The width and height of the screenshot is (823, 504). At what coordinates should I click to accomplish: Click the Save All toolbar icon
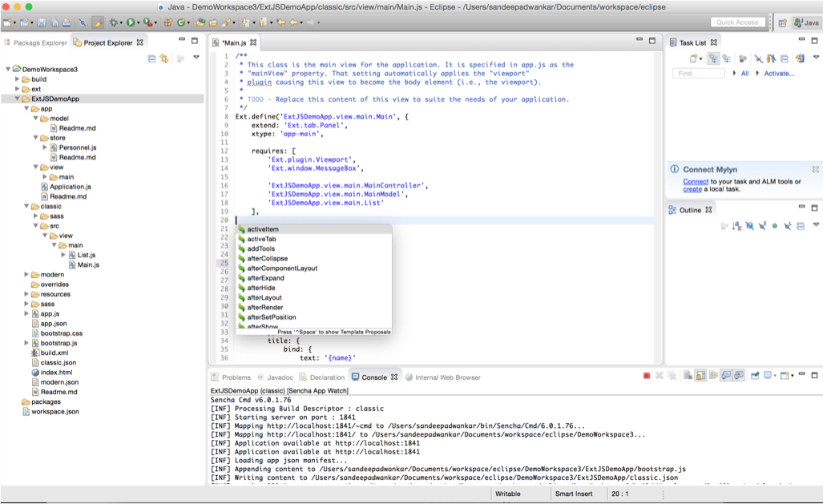click(x=54, y=22)
